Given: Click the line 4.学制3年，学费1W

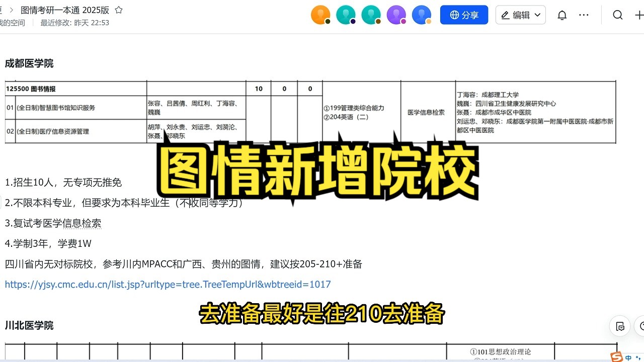Looking at the screenshot, I should click(x=48, y=244).
